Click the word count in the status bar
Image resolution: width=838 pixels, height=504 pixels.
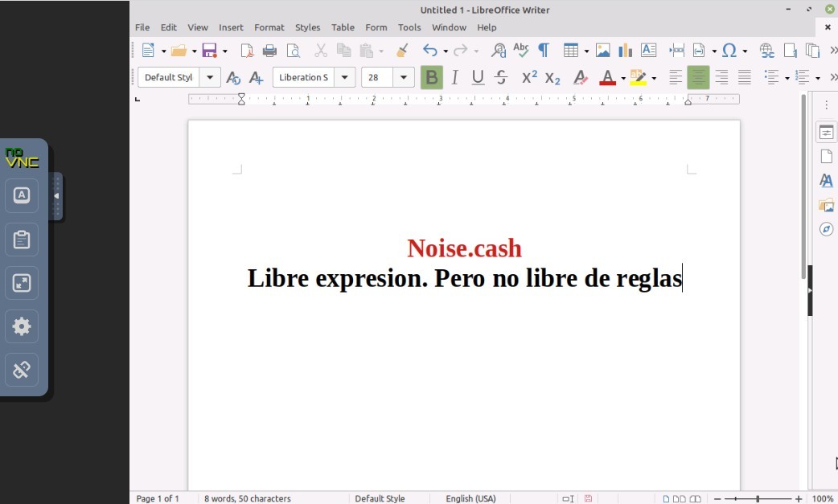pyautogui.click(x=248, y=498)
